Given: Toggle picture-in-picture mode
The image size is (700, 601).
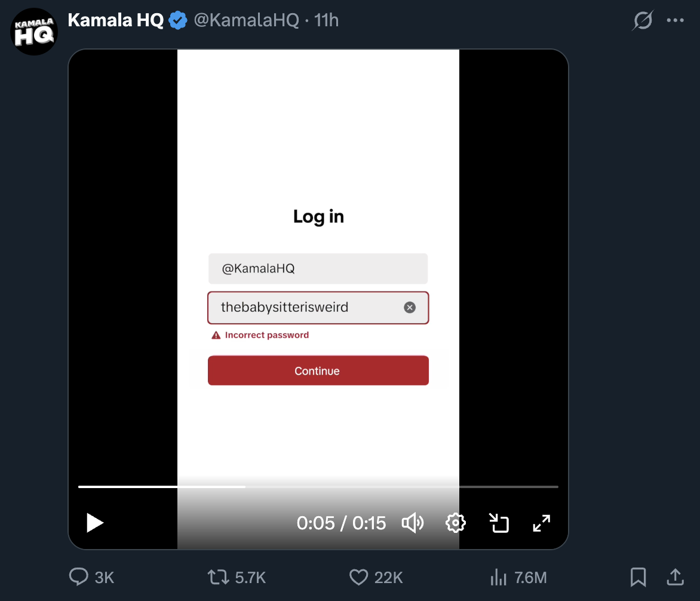Looking at the screenshot, I should coord(499,523).
